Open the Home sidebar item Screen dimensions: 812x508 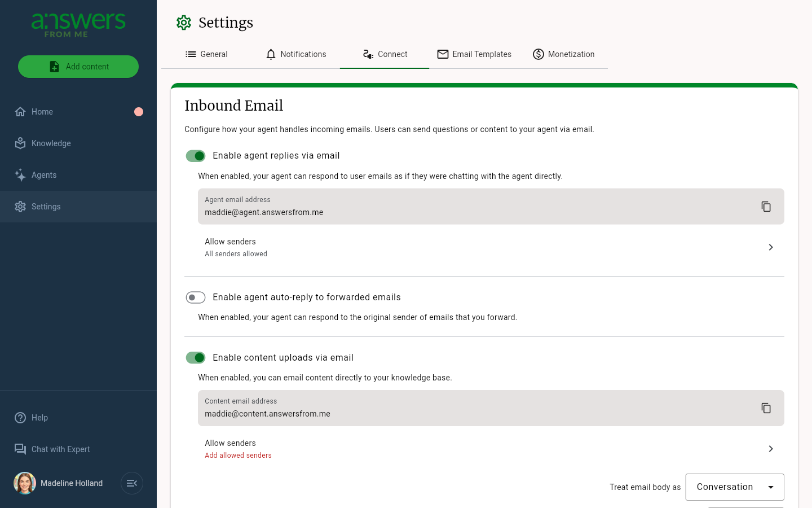[x=78, y=112]
